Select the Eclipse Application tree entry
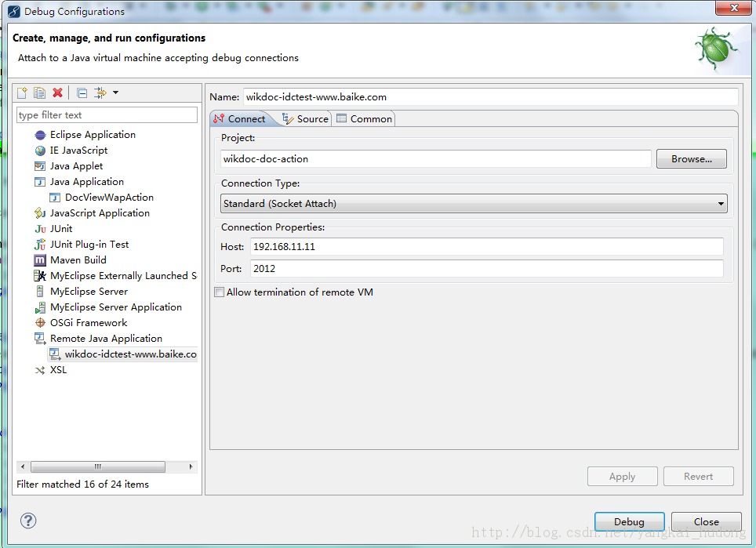This screenshot has width=756, height=548. point(93,135)
